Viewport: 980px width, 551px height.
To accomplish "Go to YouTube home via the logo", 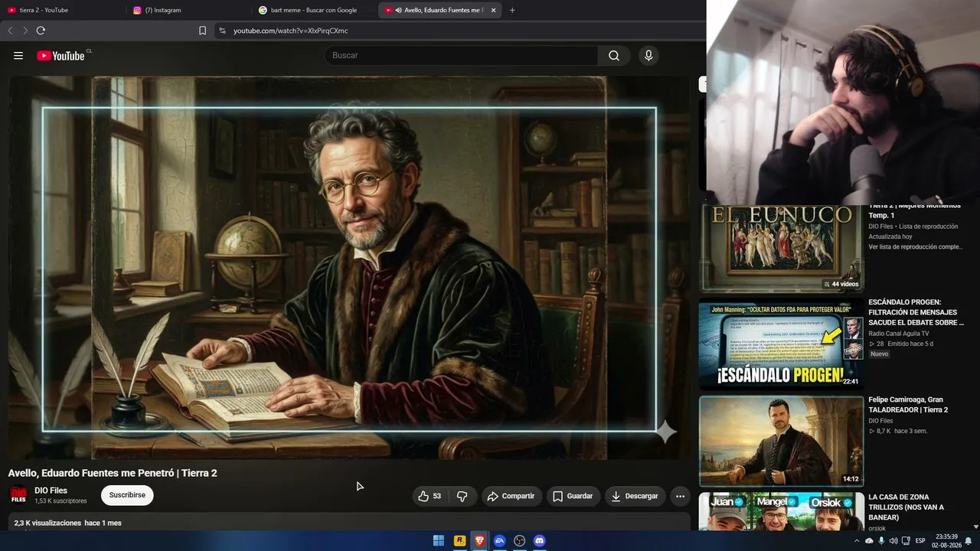I will (60, 56).
